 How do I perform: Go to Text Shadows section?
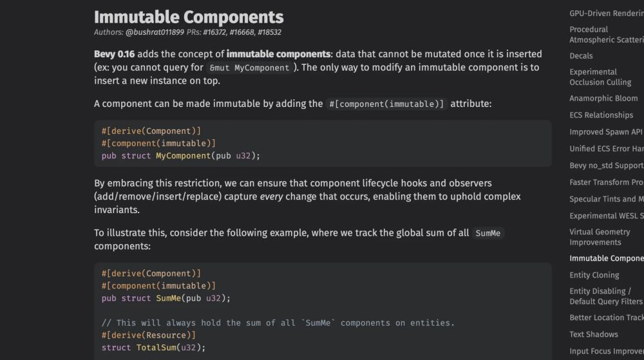tap(594, 334)
